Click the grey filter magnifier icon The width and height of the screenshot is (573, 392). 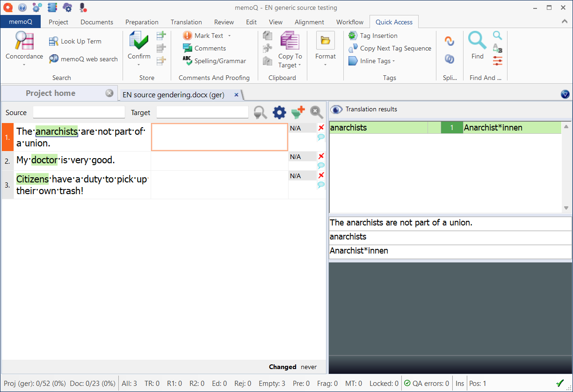[261, 112]
